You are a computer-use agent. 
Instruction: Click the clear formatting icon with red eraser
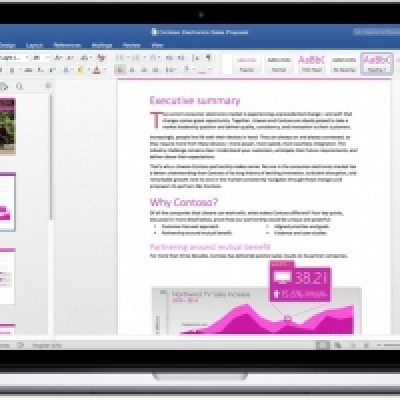[x=101, y=58]
